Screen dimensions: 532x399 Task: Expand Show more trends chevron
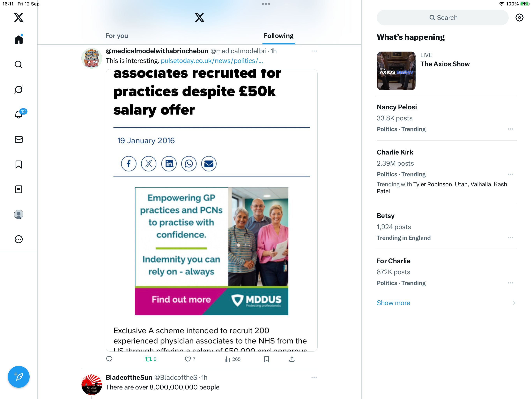click(x=514, y=303)
